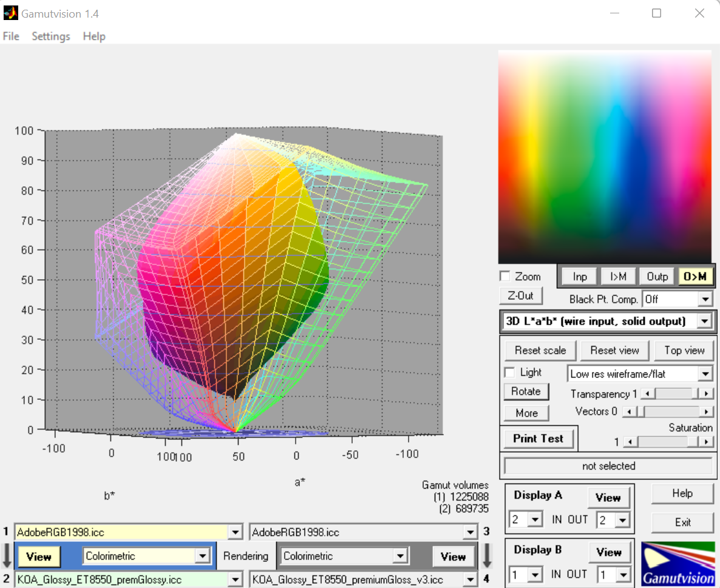The width and height of the screenshot is (720, 588).
Task: Click Gamutvision app icon in title bar
Action: 10,13
